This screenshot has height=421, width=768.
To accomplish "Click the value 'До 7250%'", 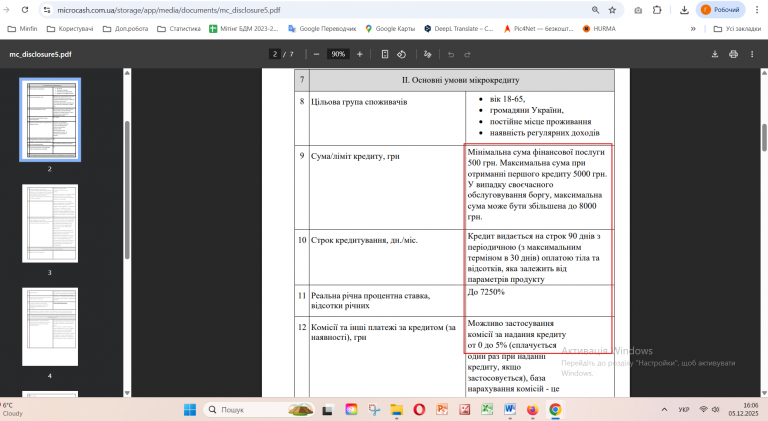I will (x=486, y=292).
